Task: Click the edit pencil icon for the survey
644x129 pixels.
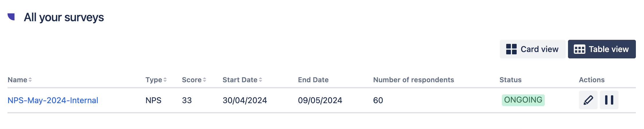Action: [x=588, y=100]
